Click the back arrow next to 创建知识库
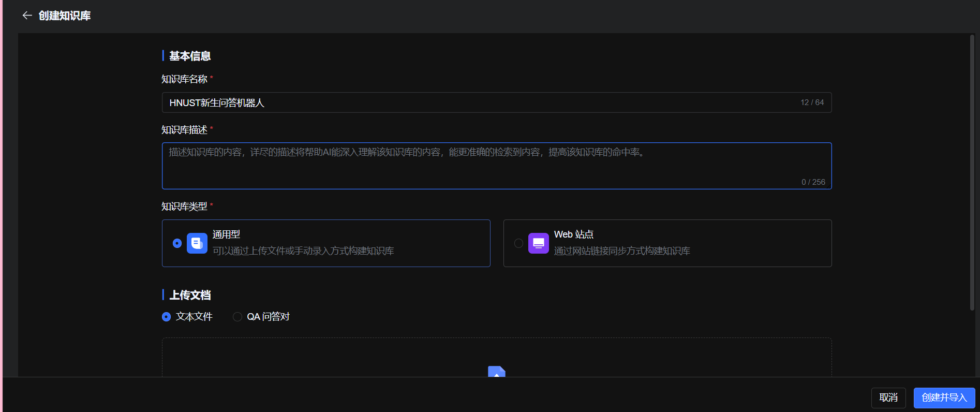 pyautogui.click(x=27, y=16)
